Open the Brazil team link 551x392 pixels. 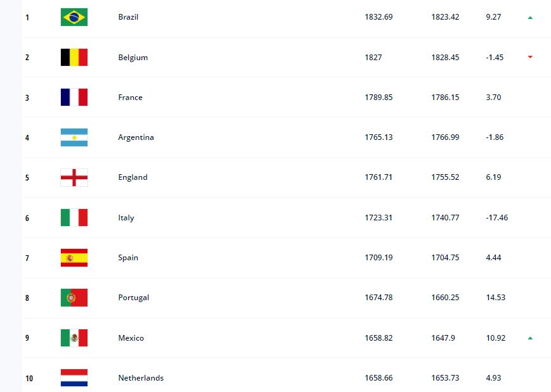[128, 17]
